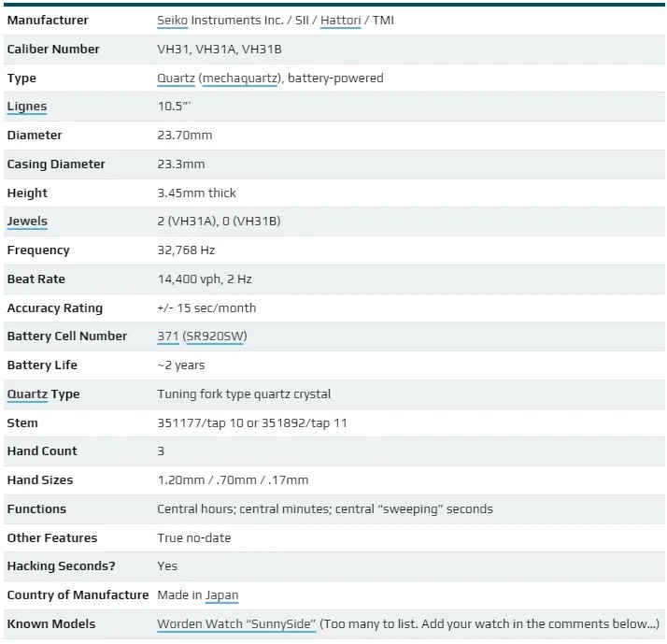Follow the Hattori link
Viewport: 667px width, 644px height.
[x=340, y=20]
